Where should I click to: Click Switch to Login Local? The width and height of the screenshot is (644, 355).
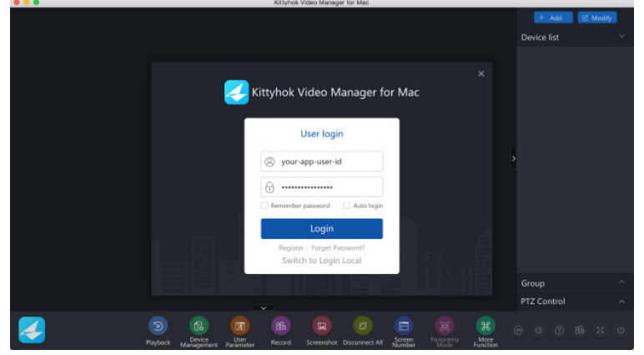(322, 261)
